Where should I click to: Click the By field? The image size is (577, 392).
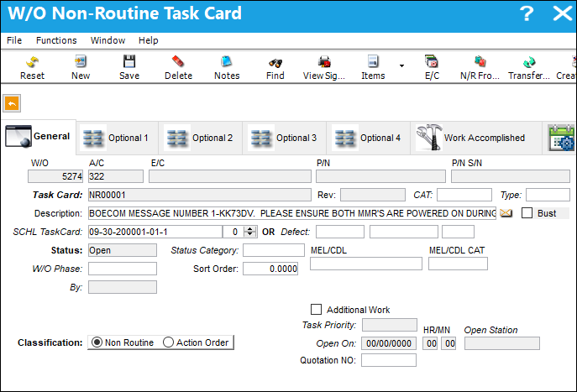click(123, 287)
